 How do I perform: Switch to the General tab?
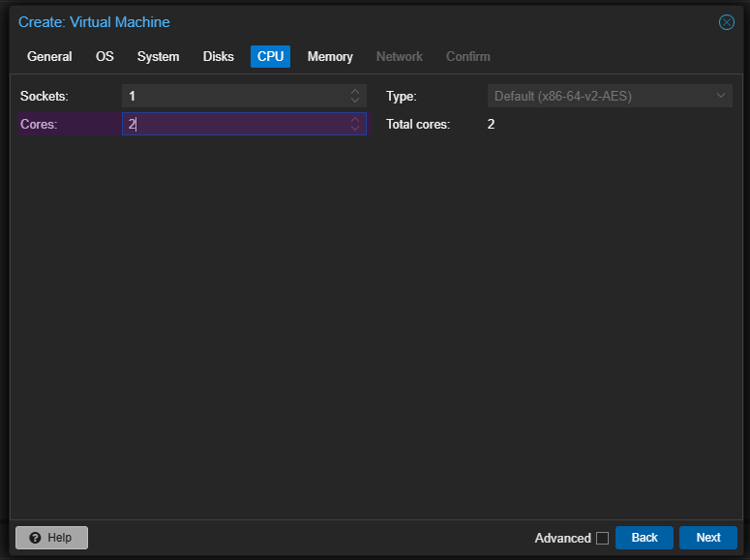(x=49, y=56)
